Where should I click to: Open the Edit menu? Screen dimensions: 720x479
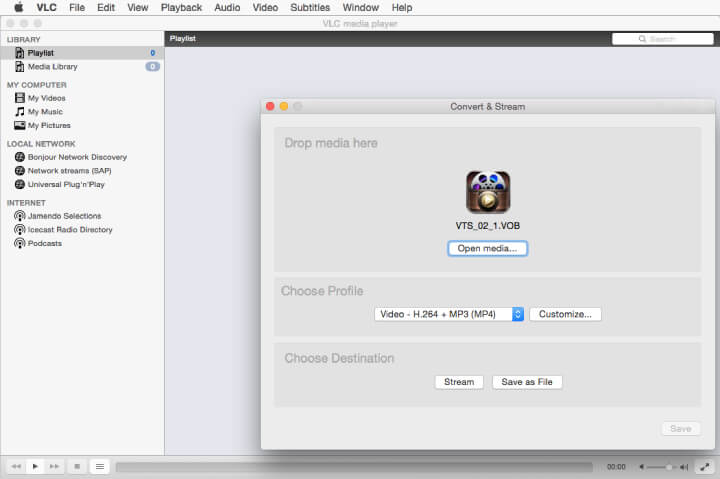coord(106,8)
